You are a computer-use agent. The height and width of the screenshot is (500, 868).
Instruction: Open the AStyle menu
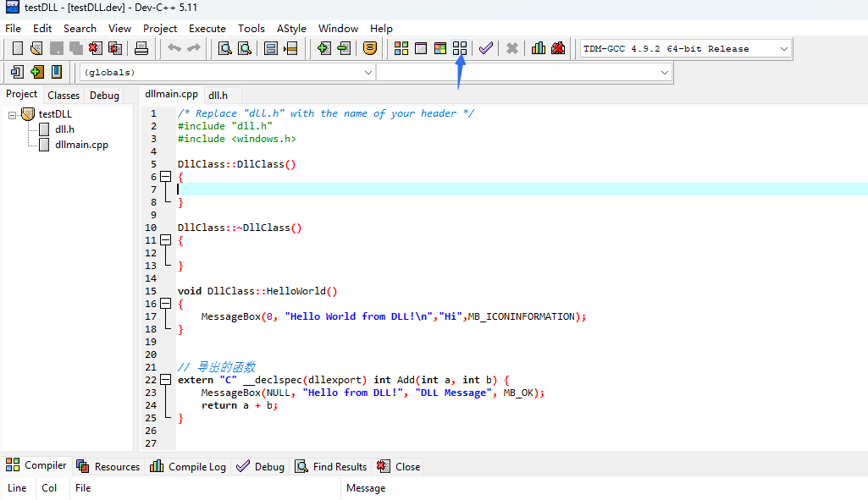(291, 28)
